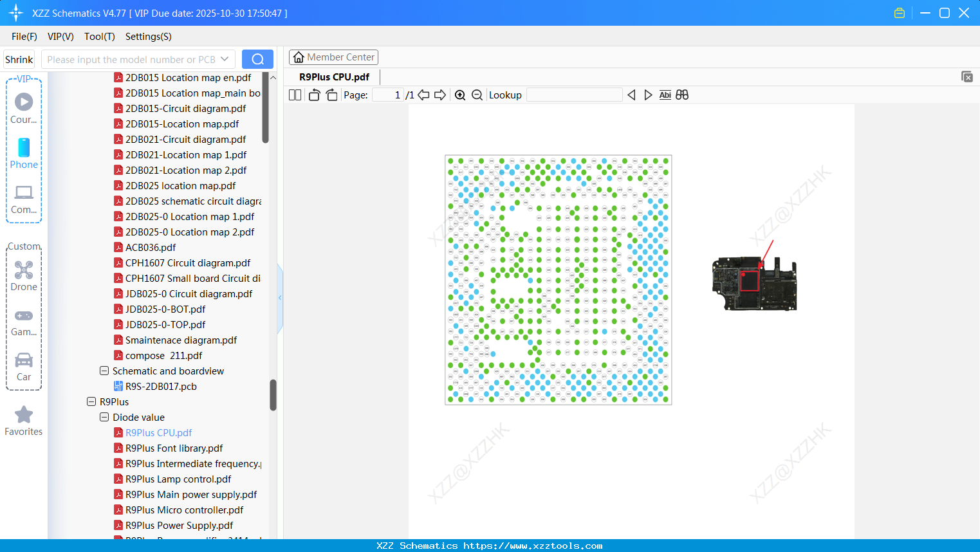
Task: Zoom in on the PDF
Action: [460, 95]
